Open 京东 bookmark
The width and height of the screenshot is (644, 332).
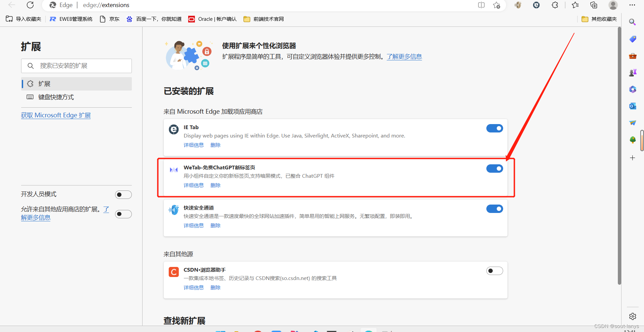(110, 19)
